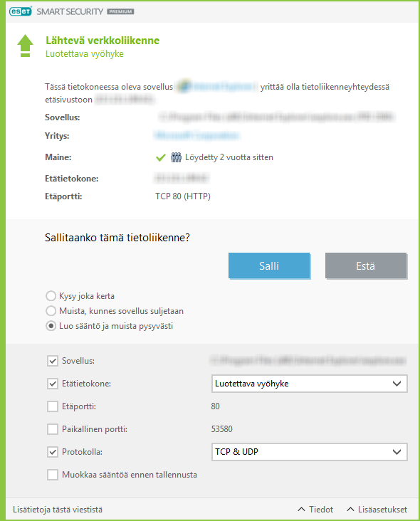Image resolution: width=420 pixels, height=521 pixels.
Task: Click the PREMIUM badge in title bar
Action: click(120, 11)
